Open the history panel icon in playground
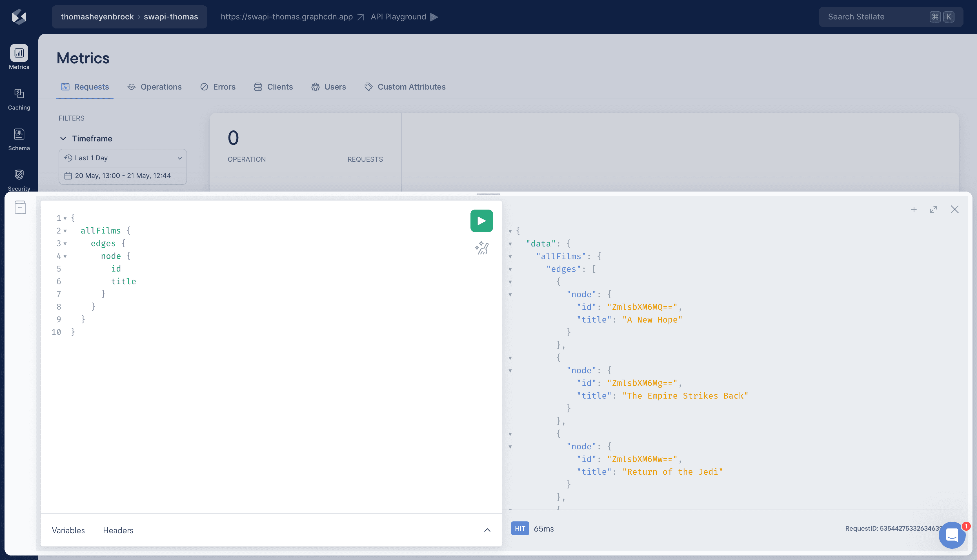Viewport: 977px width, 560px height. (20, 207)
